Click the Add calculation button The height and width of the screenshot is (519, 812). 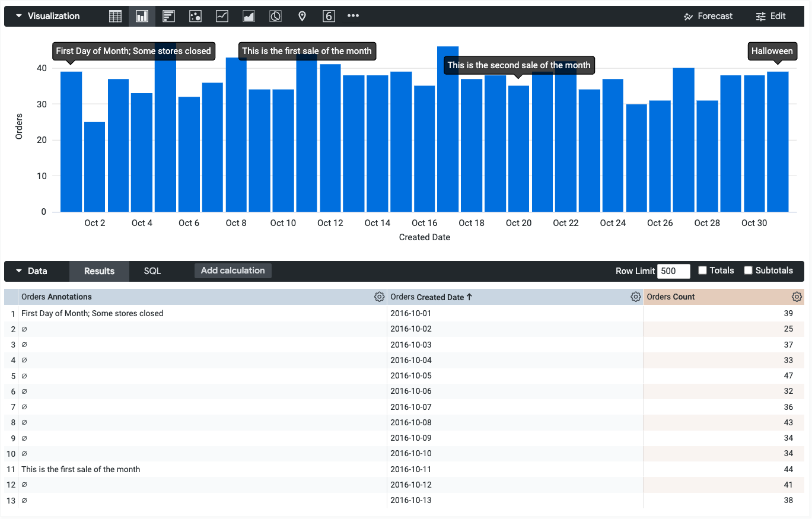233,270
